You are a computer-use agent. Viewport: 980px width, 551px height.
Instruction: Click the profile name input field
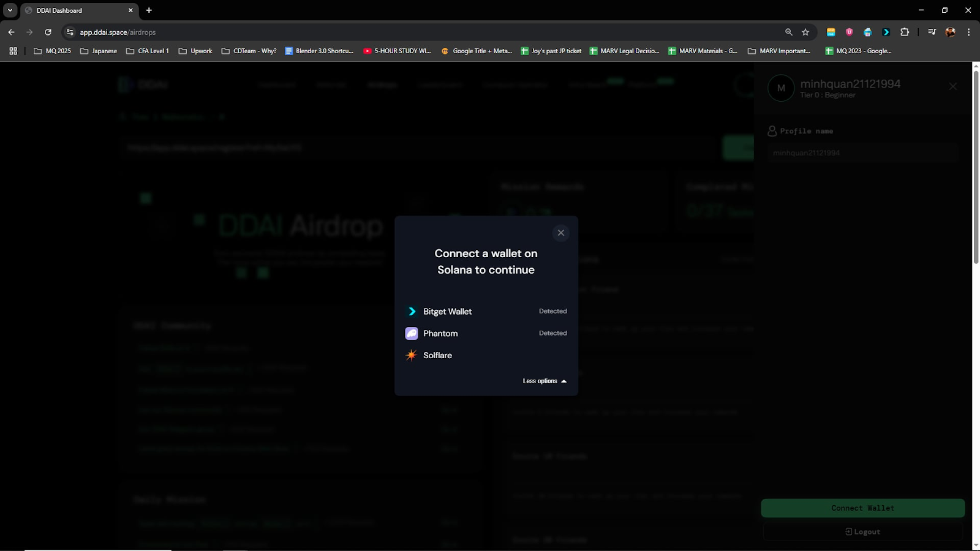pyautogui.click(x=862, y=152)
